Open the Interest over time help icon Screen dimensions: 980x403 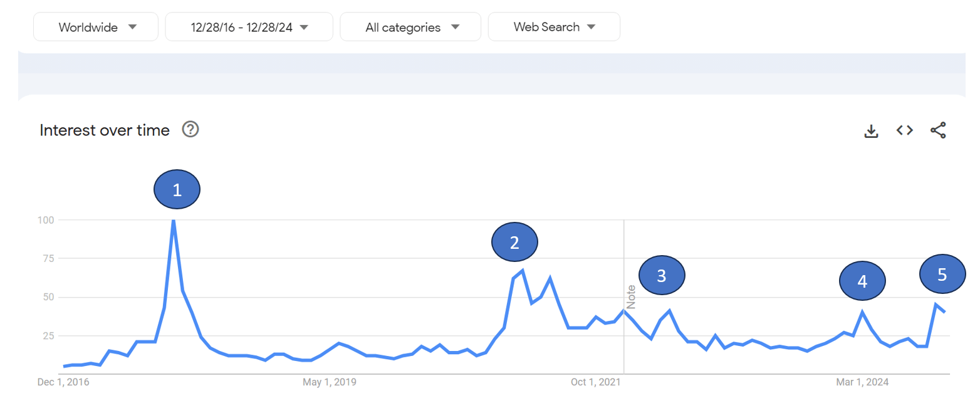click(x=190, y=130)
